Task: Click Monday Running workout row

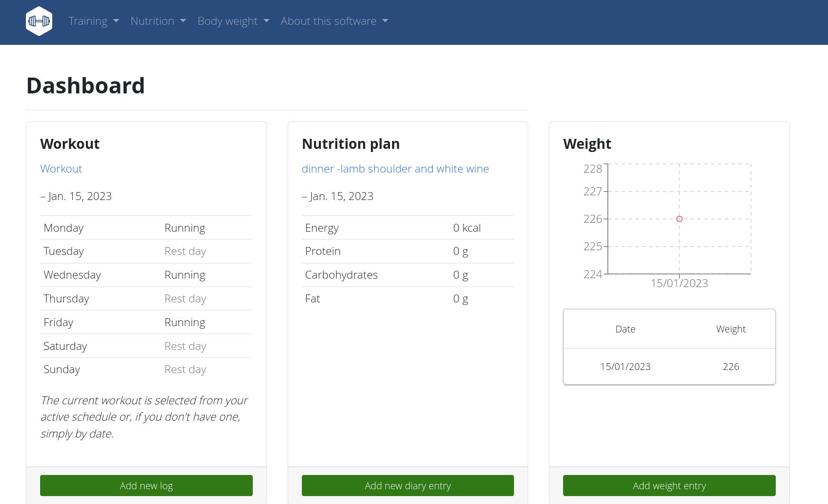Action: (146, 228)
